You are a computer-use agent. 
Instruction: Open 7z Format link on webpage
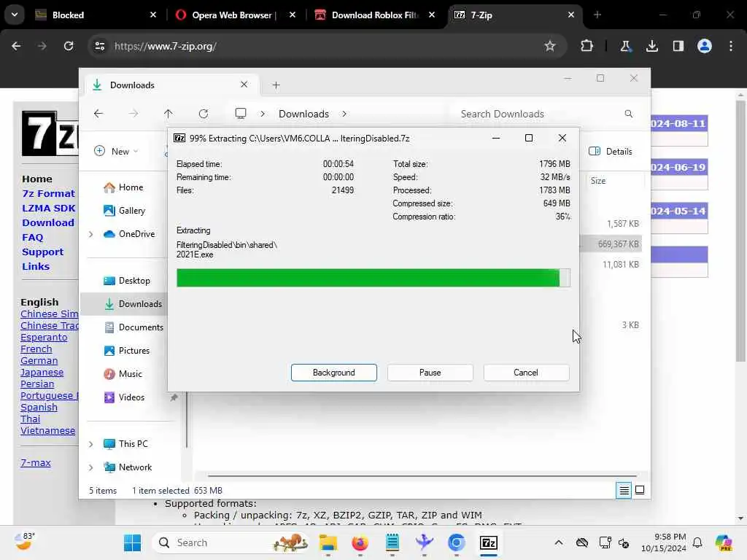point(48,193)
